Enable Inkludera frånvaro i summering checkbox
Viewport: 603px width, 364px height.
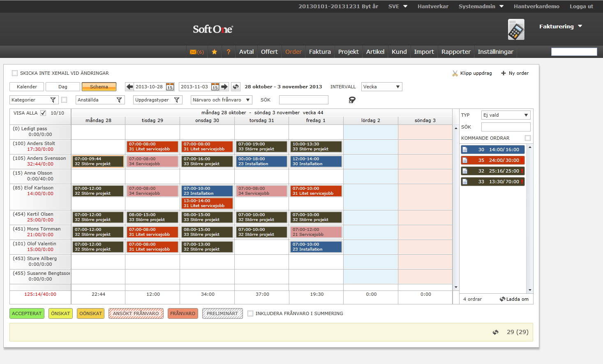[250, 313]
